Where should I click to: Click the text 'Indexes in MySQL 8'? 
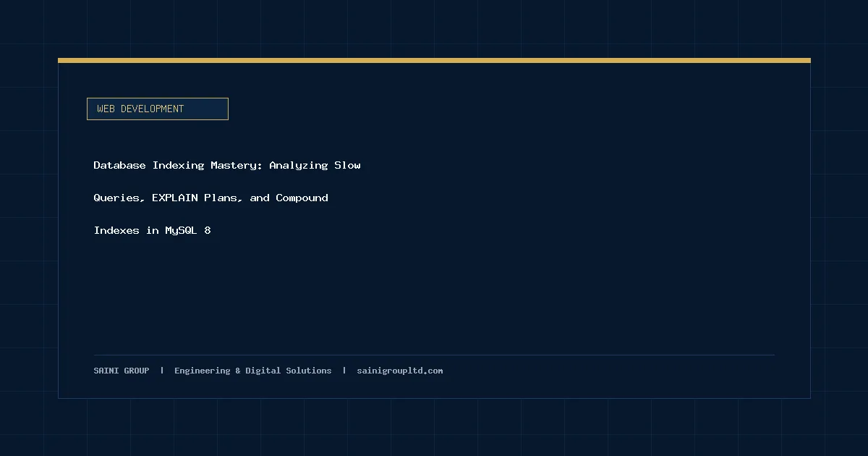(x=153, y=230)
